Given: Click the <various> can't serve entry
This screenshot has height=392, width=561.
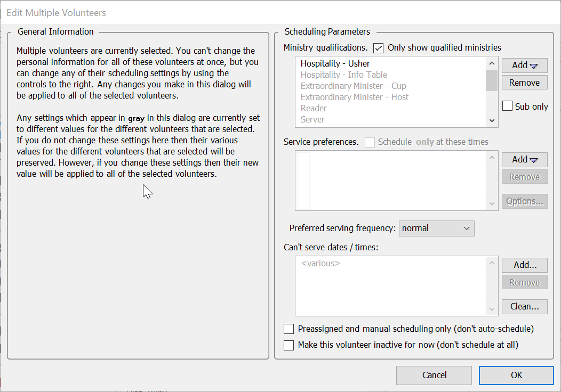Looking at the screenshot, I should (x=320, y=264).
